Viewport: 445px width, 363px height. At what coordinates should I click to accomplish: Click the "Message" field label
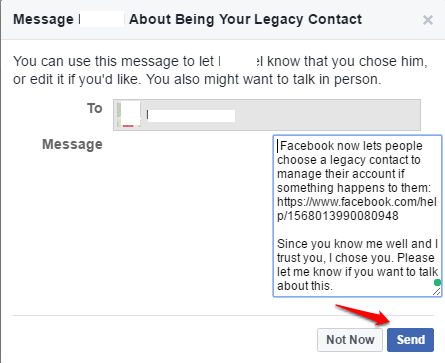pyautogui.click(x=72, y=145)
